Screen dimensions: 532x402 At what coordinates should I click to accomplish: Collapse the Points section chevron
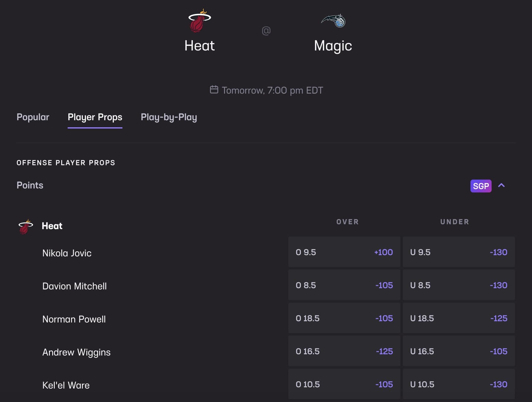click(501, 185)
